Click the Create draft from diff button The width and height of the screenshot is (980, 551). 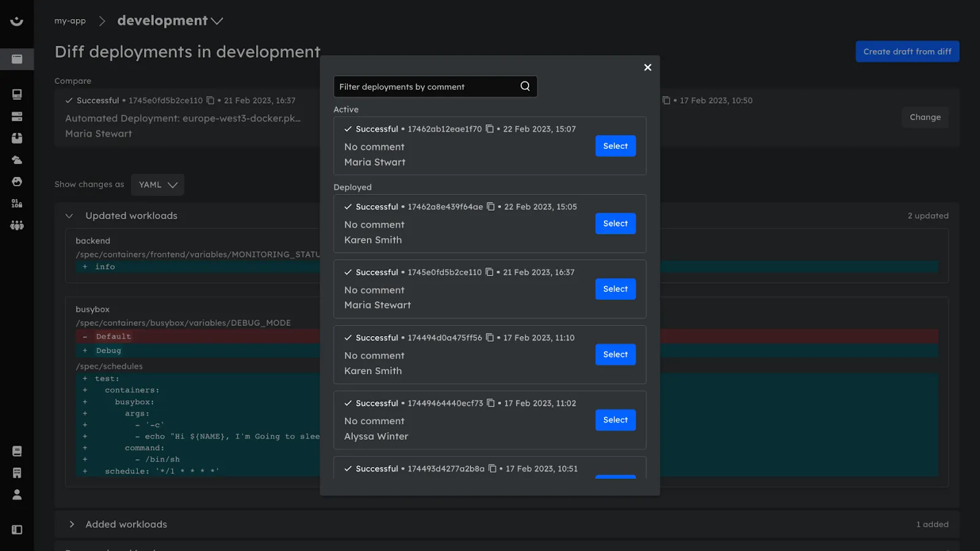pos(907,51)
